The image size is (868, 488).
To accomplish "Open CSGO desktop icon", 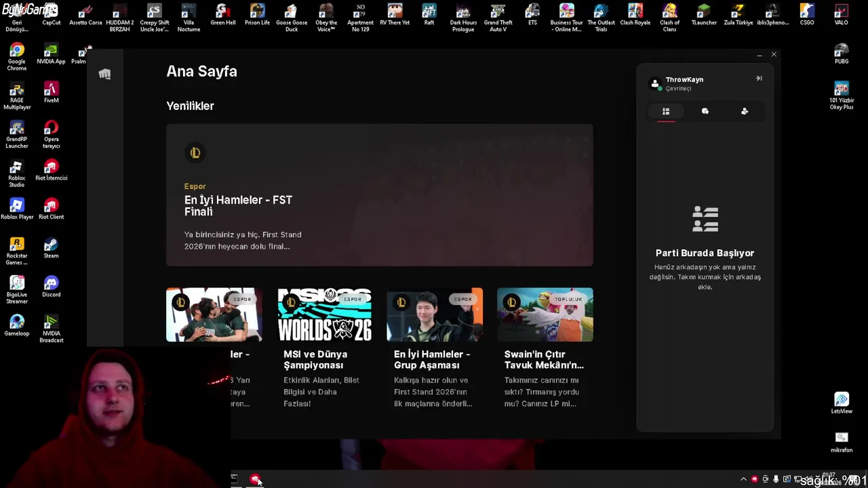I will tap(806, 15).
